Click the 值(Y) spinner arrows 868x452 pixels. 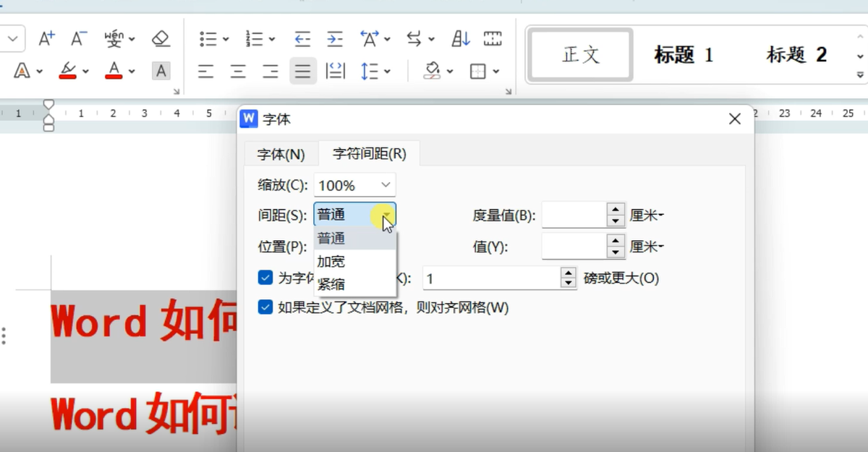pyautogui.click(x=616, y=246)
